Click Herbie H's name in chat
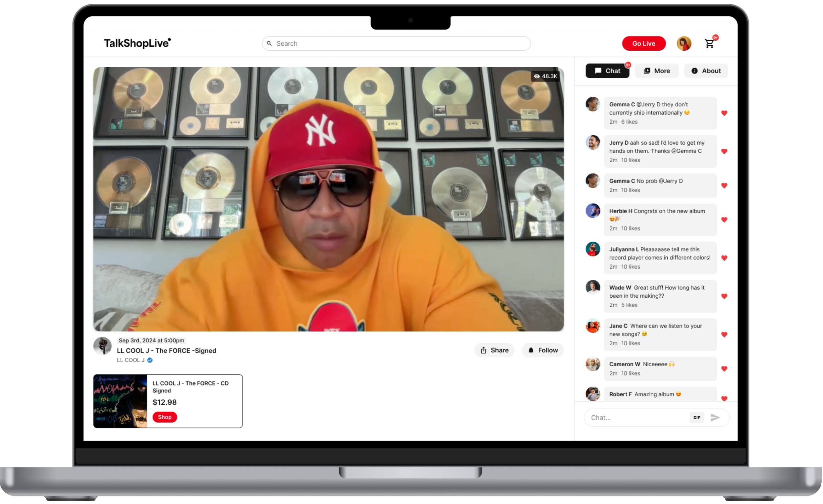This screenshot has height=504, width=823. pos(621,211)
